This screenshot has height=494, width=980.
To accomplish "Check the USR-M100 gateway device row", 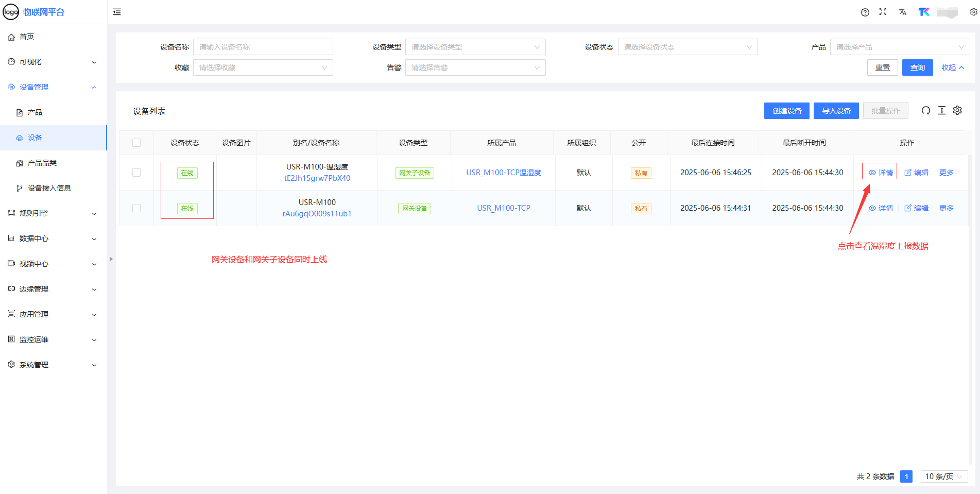I will point(136,208).
